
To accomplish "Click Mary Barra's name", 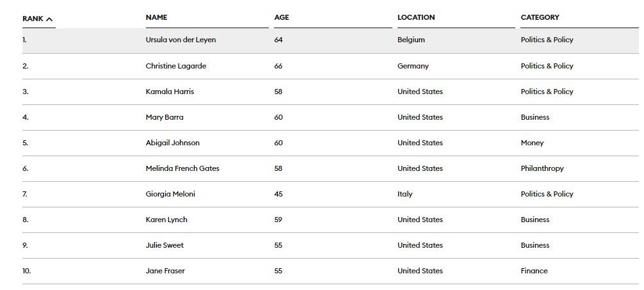I will tap(165, 117).
